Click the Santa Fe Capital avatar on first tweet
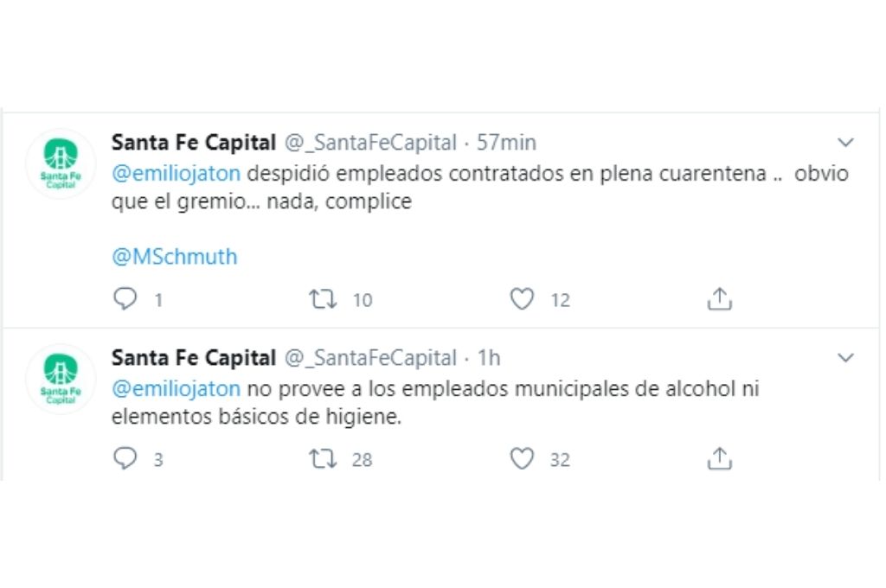 tap(60, 163)
